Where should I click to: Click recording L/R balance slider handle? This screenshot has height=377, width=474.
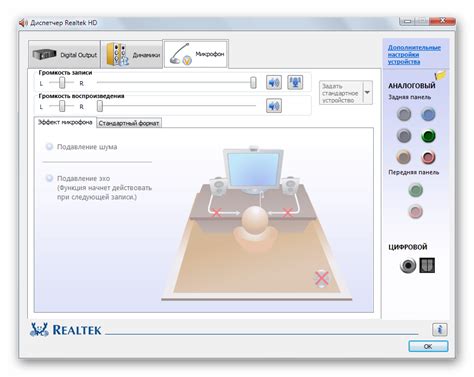(x=62, y=83)
